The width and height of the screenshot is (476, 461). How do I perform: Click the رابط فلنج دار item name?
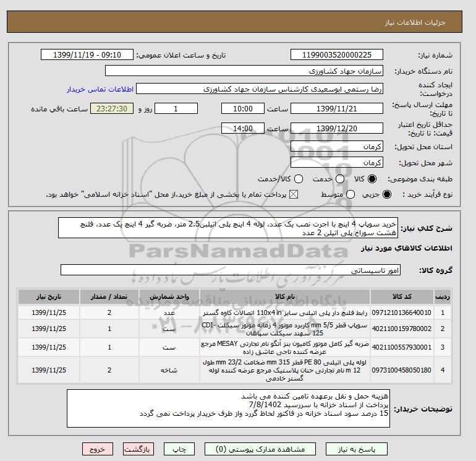tap(285, 312)
